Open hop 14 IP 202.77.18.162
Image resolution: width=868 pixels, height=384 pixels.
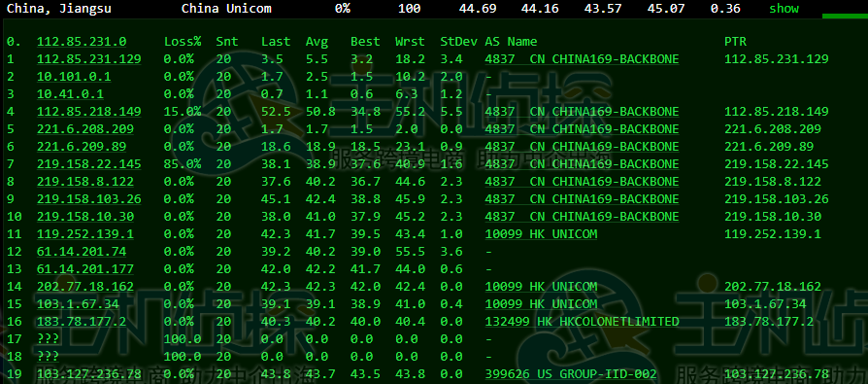85,287
